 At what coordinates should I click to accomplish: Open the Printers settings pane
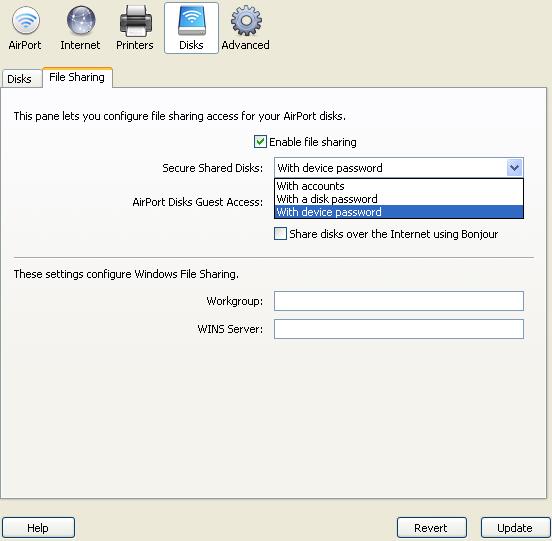pyautogui.click(x=135, y=28)
